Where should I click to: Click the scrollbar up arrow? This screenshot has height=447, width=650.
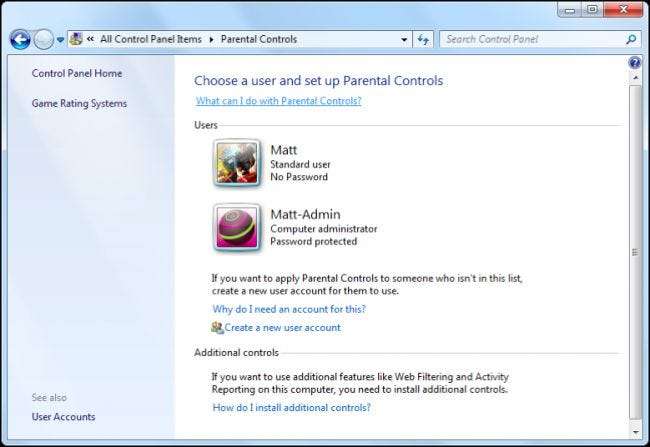(635, 78)
